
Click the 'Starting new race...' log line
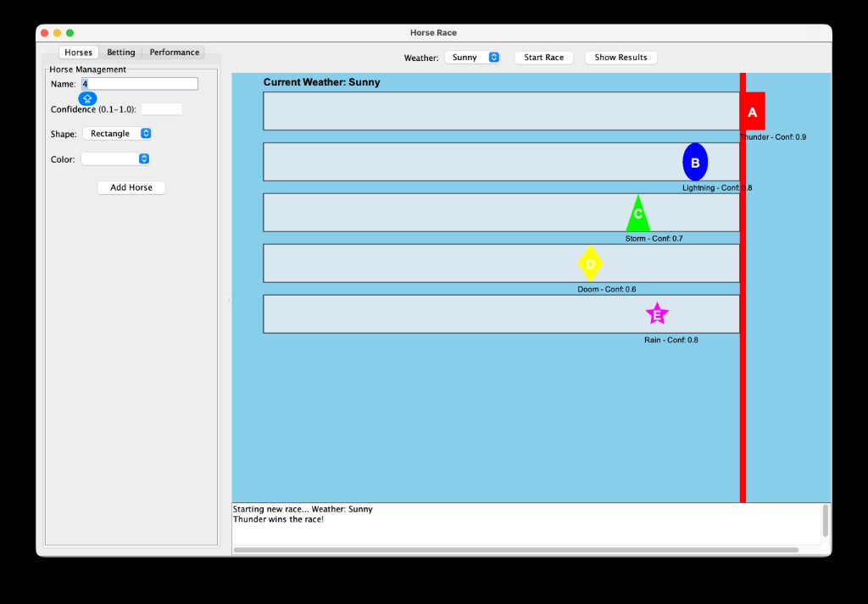[x=303, y=509]
